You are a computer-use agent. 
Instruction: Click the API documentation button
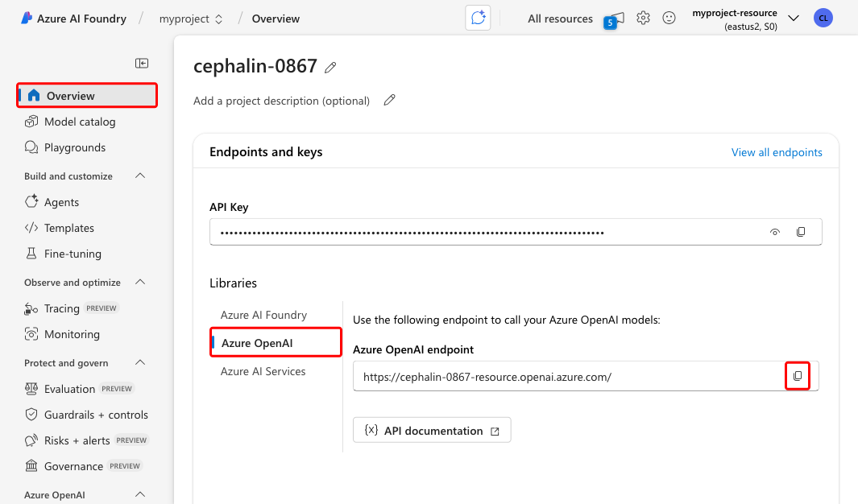432,431
